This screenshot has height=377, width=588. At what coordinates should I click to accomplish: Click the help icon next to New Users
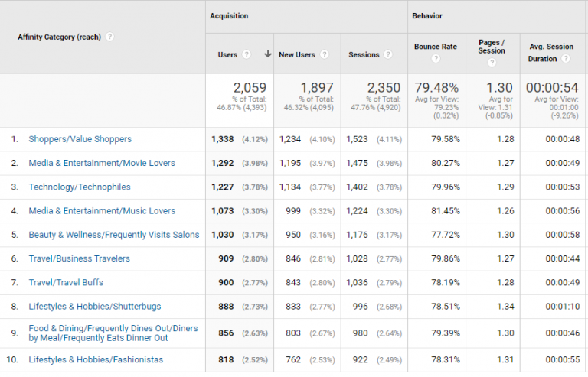point(325,55)
